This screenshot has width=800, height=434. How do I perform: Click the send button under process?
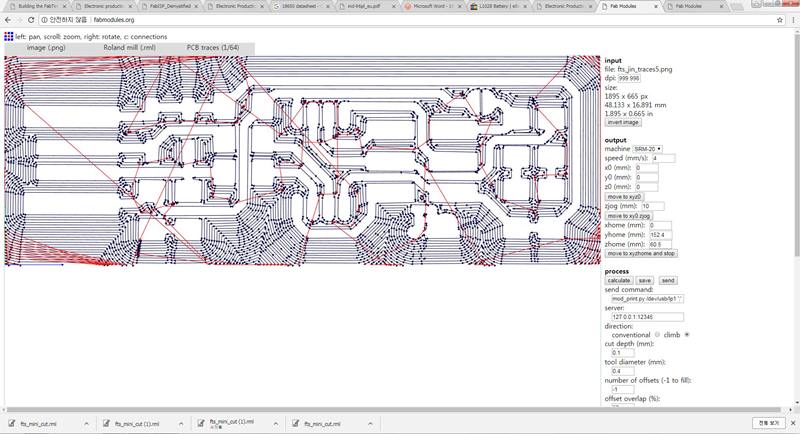668,280
